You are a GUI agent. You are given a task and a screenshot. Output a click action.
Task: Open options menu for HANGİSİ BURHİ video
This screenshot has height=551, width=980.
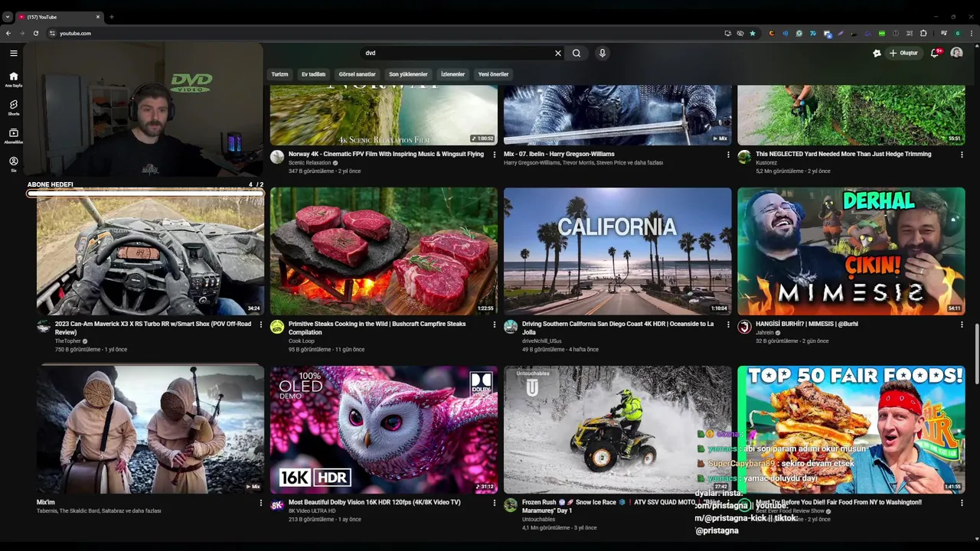pyautogui.click(x=962, y=324)
